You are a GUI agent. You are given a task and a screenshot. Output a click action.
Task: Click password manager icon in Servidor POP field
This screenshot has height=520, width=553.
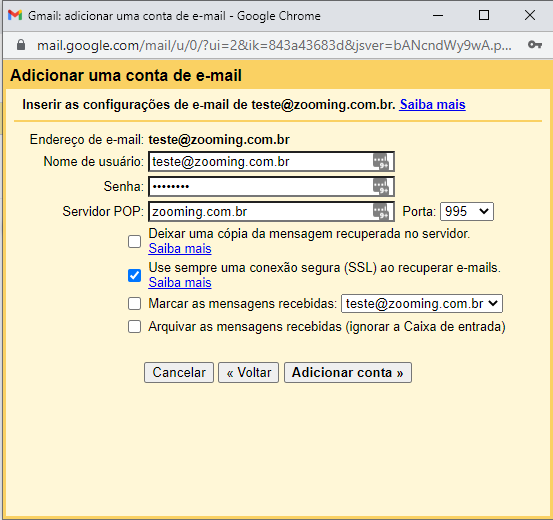pos(381,211)
